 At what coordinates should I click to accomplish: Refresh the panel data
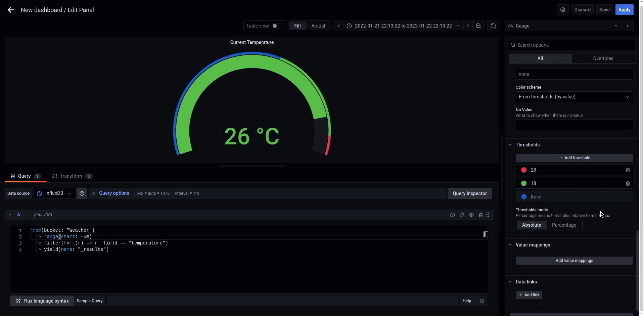click(x=493, y=26)
